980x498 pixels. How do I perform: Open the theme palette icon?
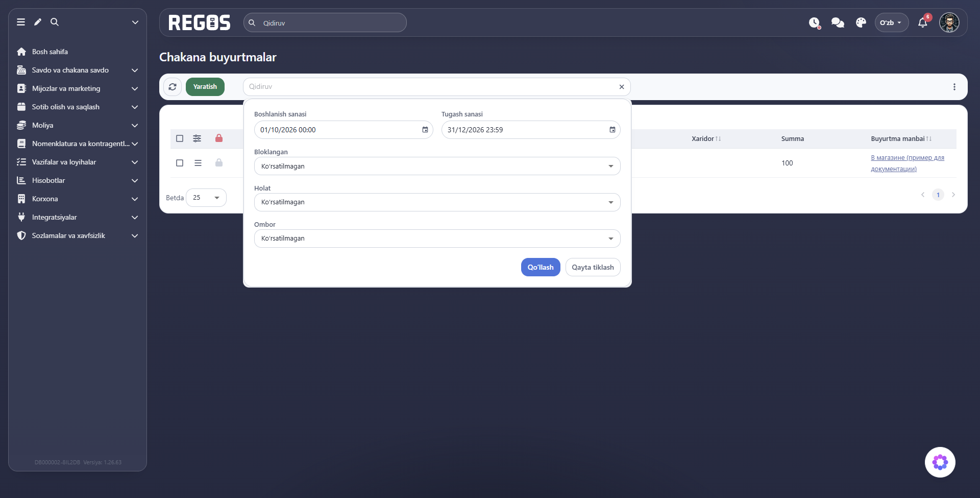pos(861,22)
